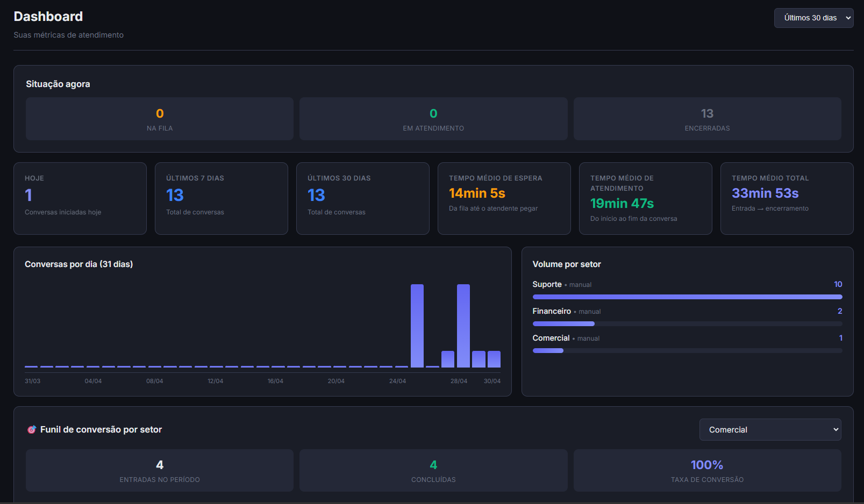This screenshot has width=864, height=504.
Task: Click the Financeiro volume progress bar
Action: pos(687,323)
